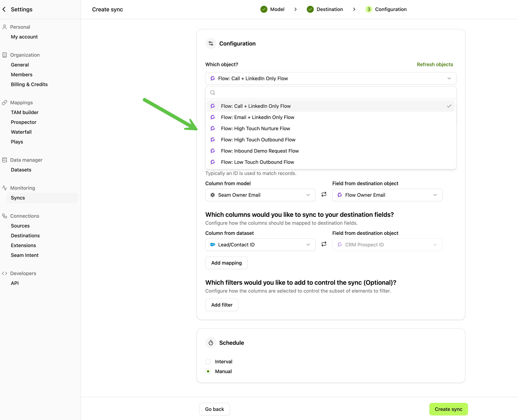Open the Flow Owner Email field dropdown
This screenshot has width=518, height=420.
pos(387,195)
